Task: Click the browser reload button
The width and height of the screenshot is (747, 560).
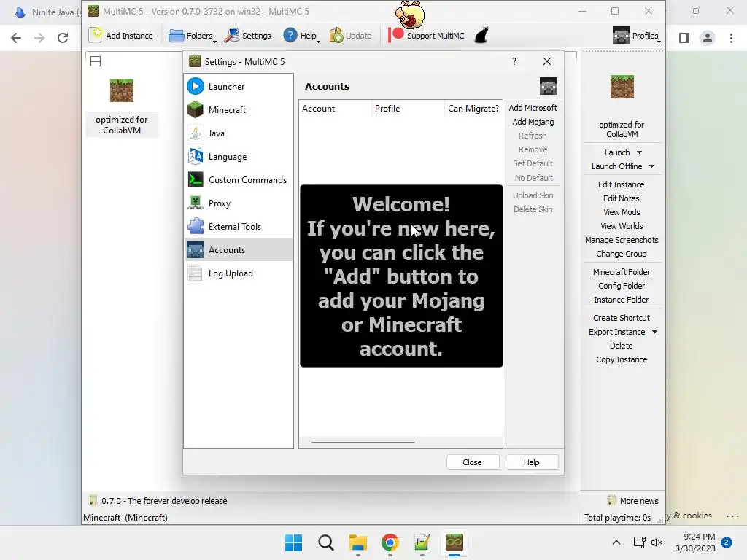Action: 63,38
